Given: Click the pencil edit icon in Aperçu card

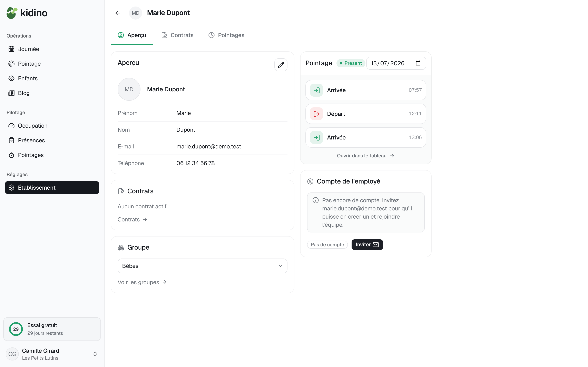Looking at the screenshot, I should pyautogui.click(x=281, y=65).
